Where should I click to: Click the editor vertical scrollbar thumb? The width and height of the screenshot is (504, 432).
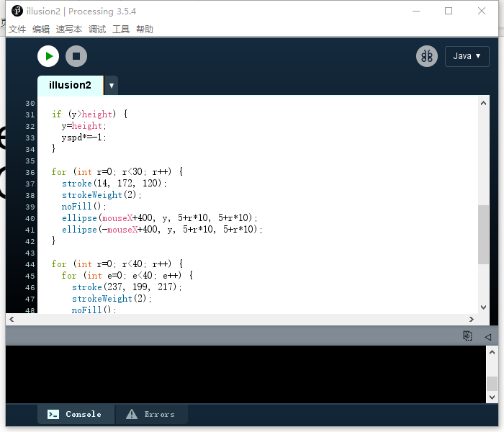483,235
